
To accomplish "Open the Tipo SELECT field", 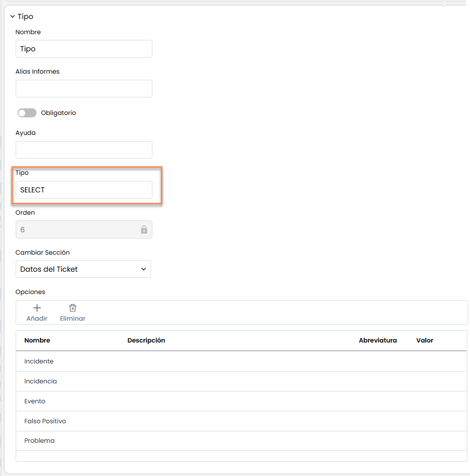I will tap(84, 190).
